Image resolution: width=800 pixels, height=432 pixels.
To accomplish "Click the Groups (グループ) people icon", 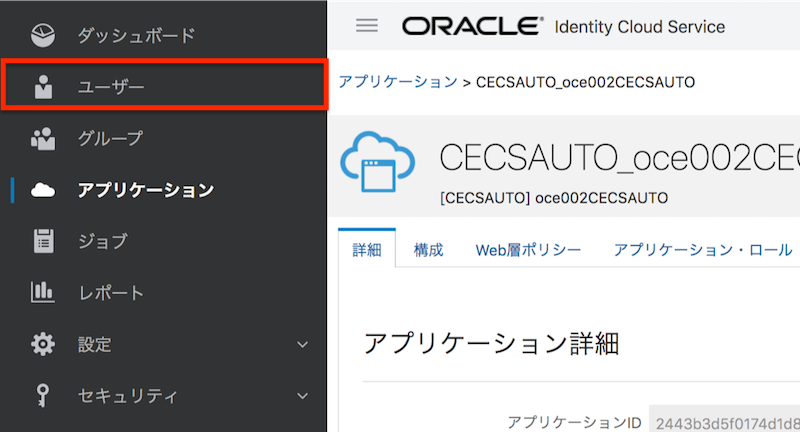I will (x=43, y=138).
